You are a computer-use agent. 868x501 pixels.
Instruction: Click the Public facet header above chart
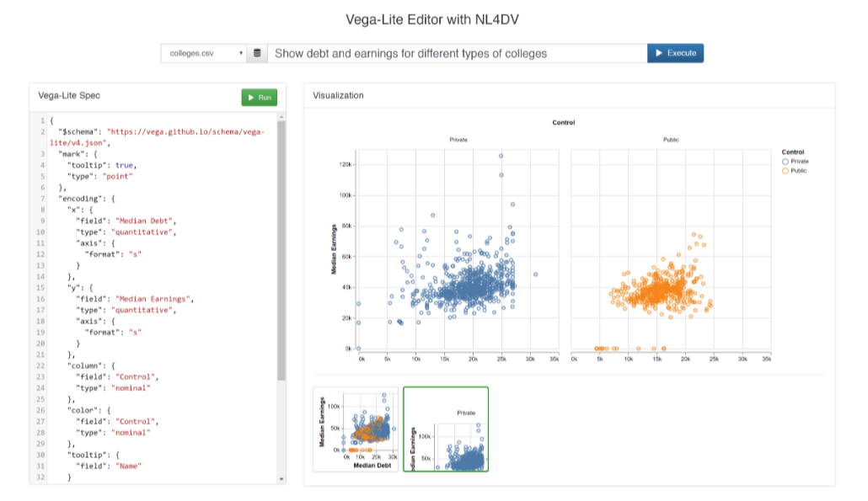(671, 140)
